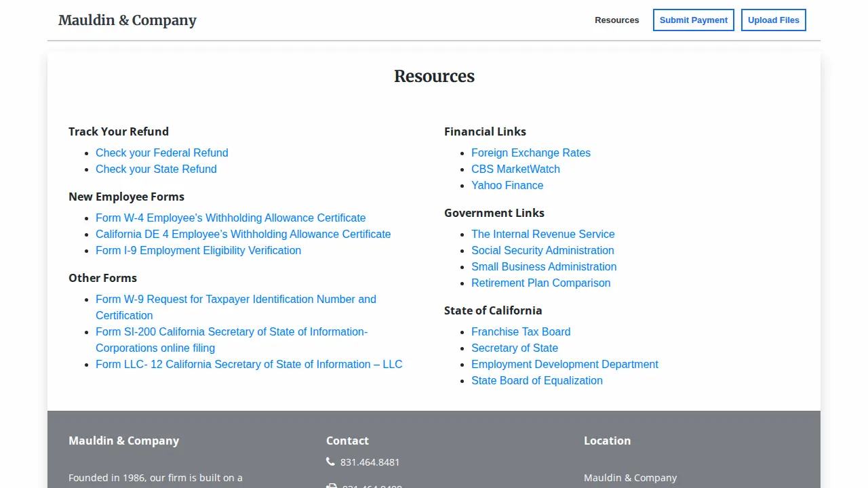Select the Government Links heading

click(x=494, y=213)
